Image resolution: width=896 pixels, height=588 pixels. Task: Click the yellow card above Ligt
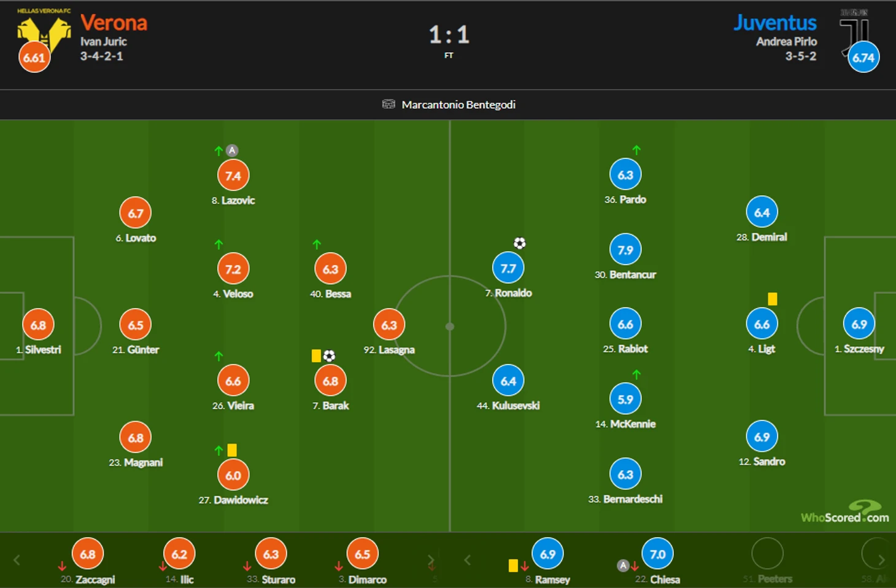[773, 299]
